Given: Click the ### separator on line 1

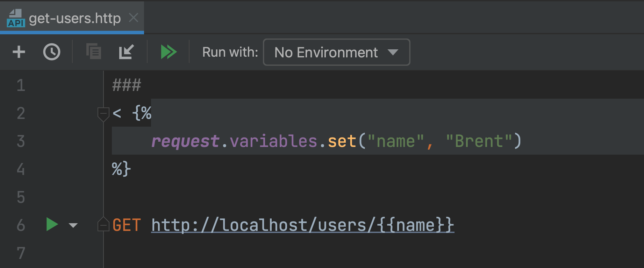Looking at the screenshot, I should [x=127, y=85].
